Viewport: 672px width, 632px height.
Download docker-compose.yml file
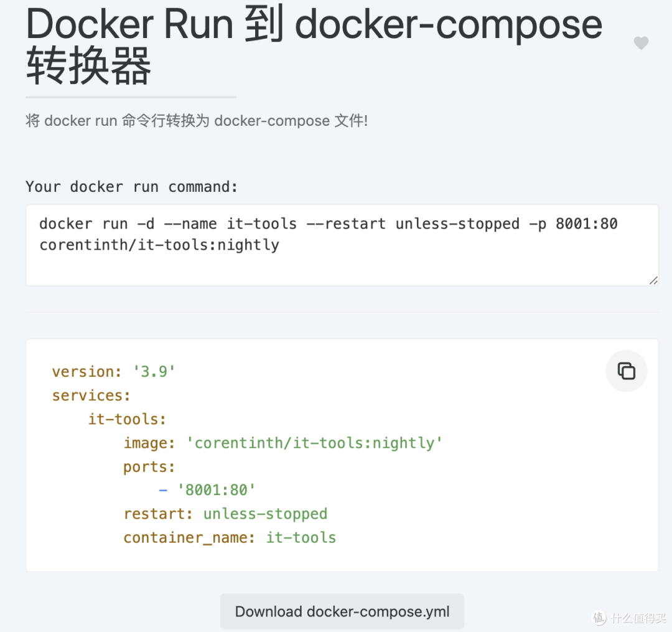click(x=342, y=611)
